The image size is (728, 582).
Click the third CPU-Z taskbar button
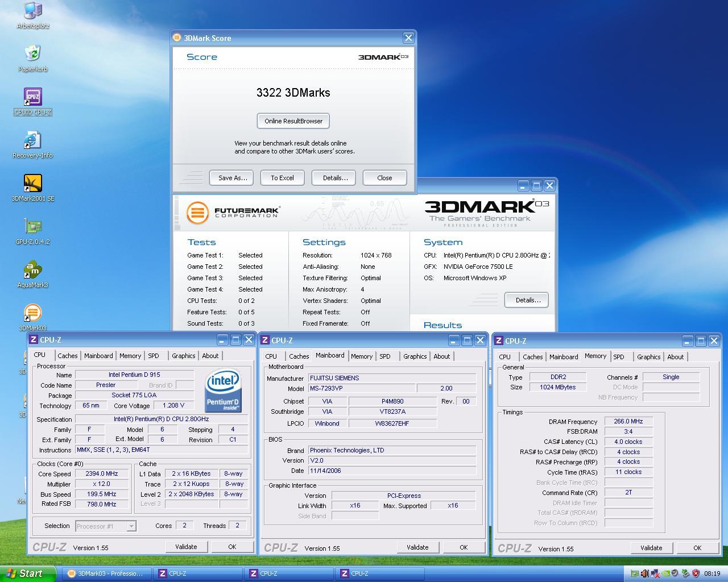click(x=379, y=573)
